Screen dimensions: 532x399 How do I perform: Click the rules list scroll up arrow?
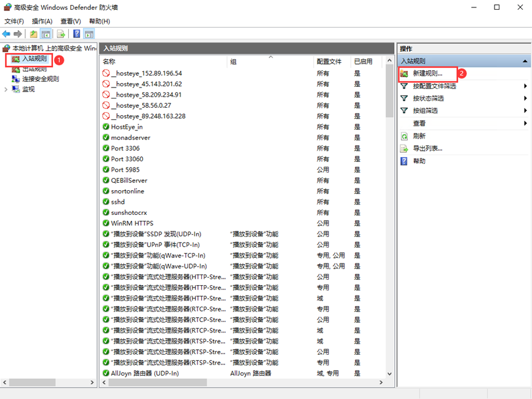click(x=389, y=60)
